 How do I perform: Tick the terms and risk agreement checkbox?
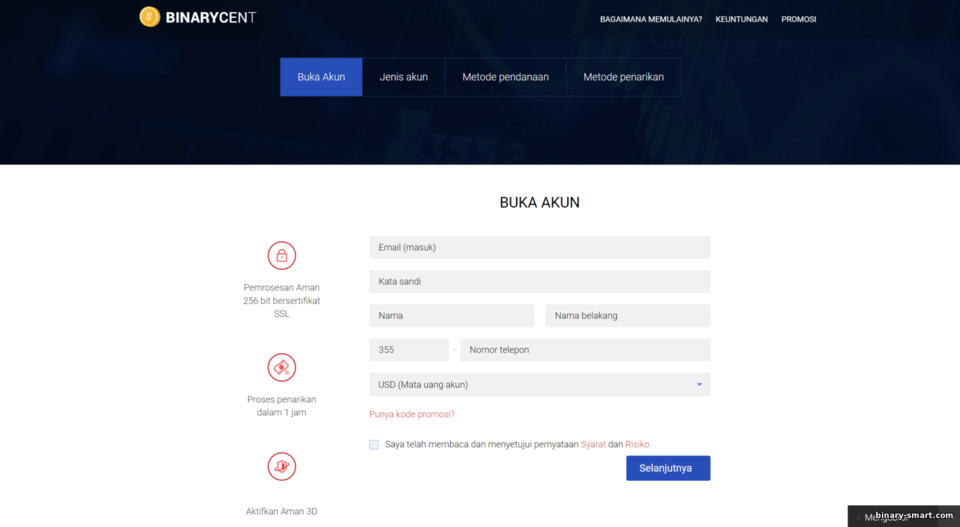pos(374,444)
